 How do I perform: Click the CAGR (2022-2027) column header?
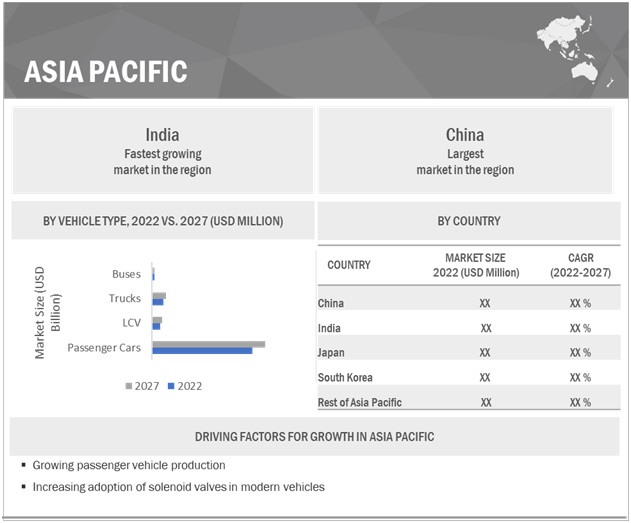pos(579,265)
